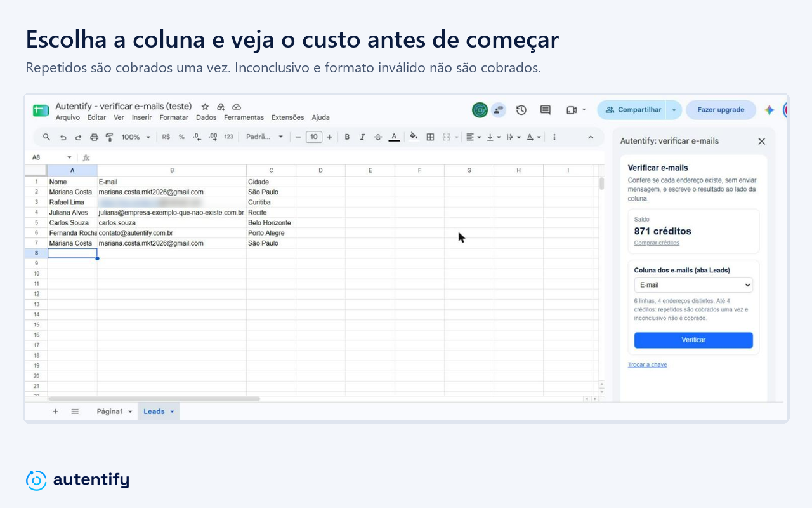Open the version history clock icon
Image resolution: width=812 pixels, height=508 pixels.
pos(521,110)
